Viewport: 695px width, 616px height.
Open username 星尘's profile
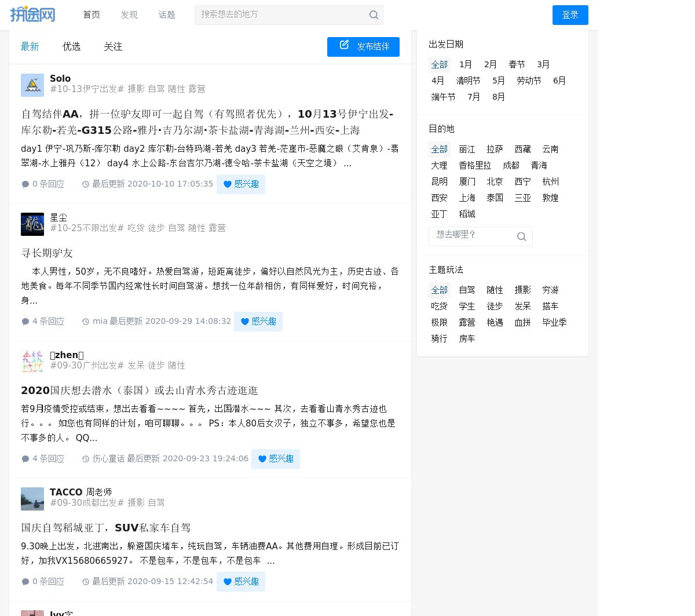(58, 218)
